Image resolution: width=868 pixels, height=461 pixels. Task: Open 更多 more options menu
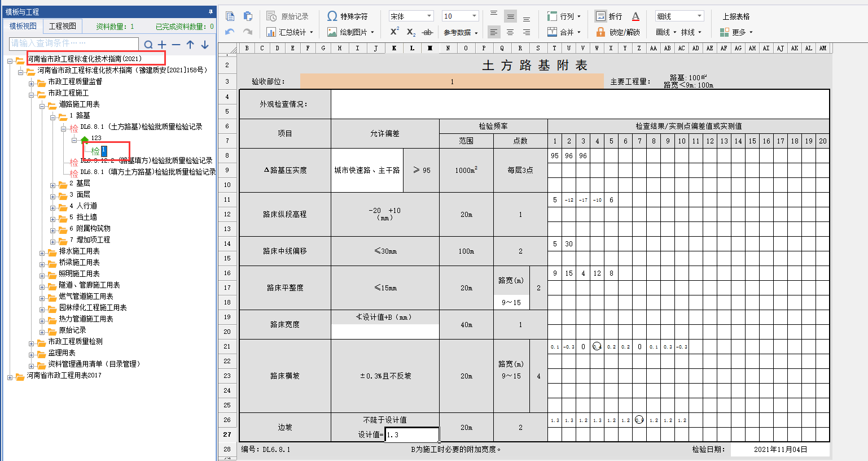click(x=737, y=32)
